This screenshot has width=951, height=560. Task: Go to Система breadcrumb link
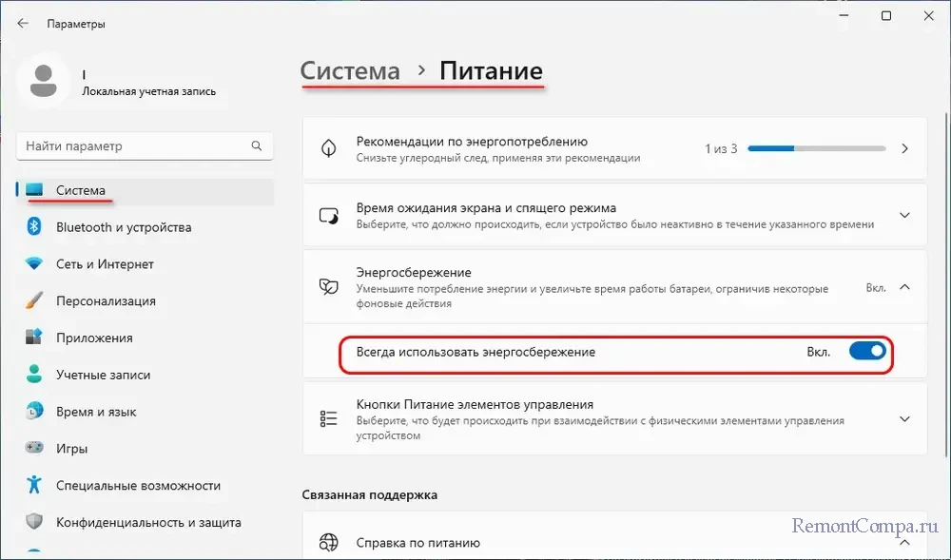coord(350,71)
